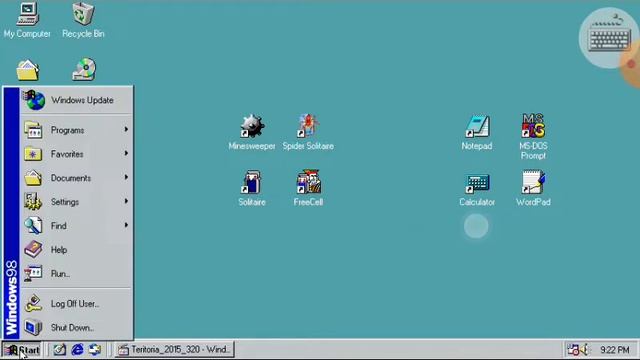Click the Task Scheduler tray icon
Screen dimensions: 640x360
click(x=573, y=350)
